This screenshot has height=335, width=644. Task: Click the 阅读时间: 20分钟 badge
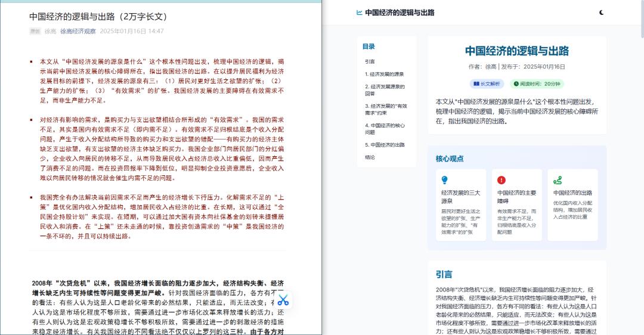tap(537, 83)
